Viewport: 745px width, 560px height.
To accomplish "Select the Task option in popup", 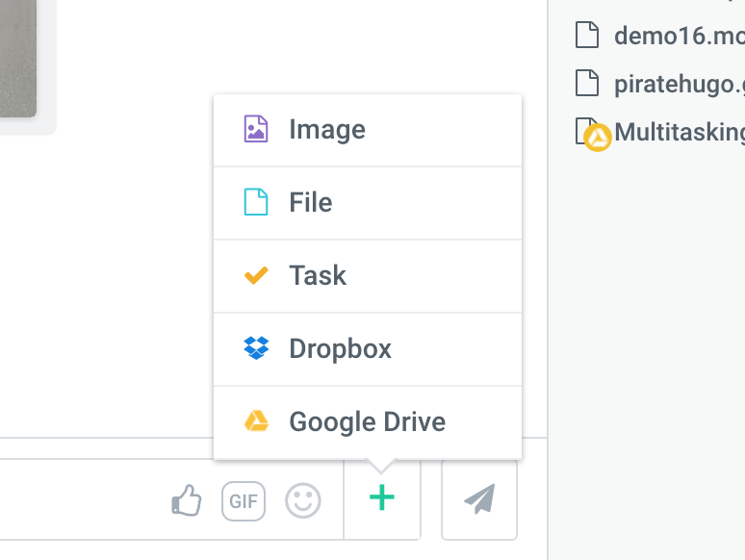I will coord(368,276).
